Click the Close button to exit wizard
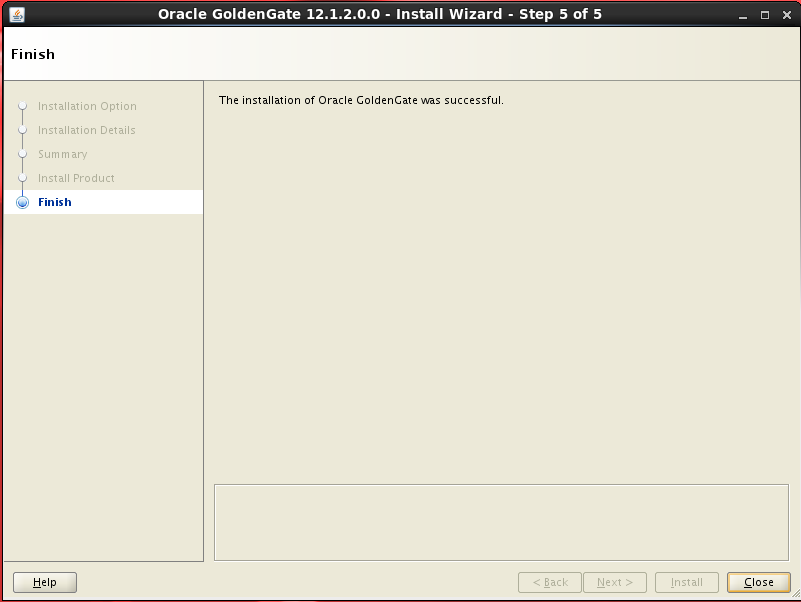This screenshot has width=801, height=602. tap(759, 582)
